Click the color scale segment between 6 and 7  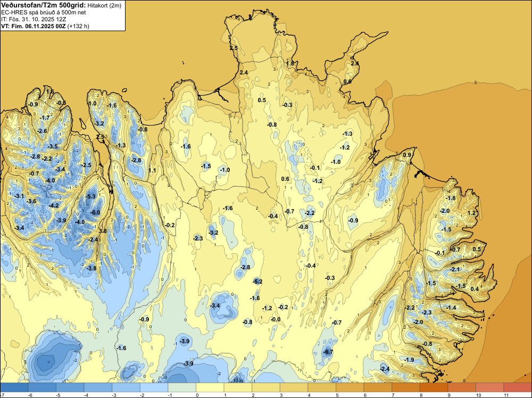pyautogui.click(x=378, y=387)
